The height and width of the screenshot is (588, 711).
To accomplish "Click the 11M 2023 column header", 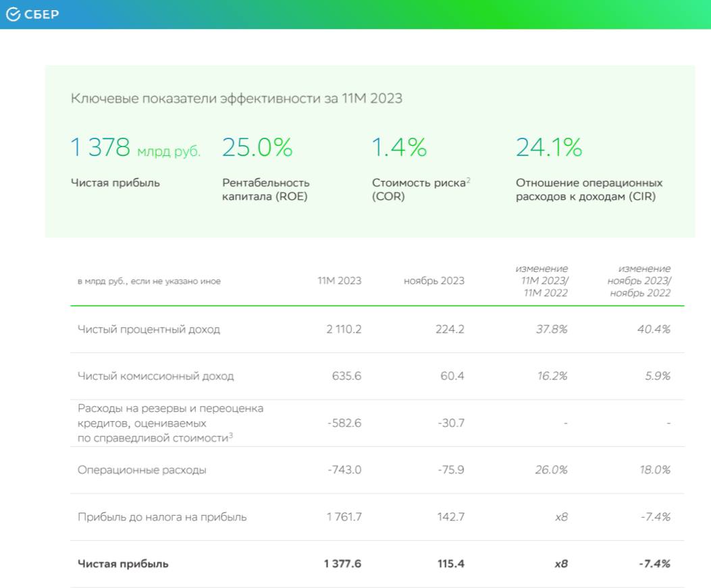I will click(x=340, y=281).
